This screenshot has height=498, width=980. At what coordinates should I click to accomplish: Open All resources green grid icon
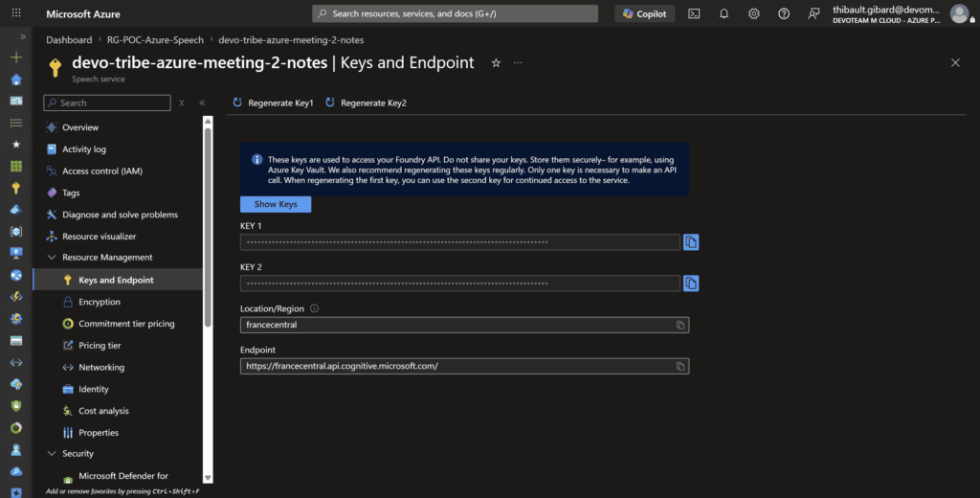pyautogui.click(x=16, y=166)
